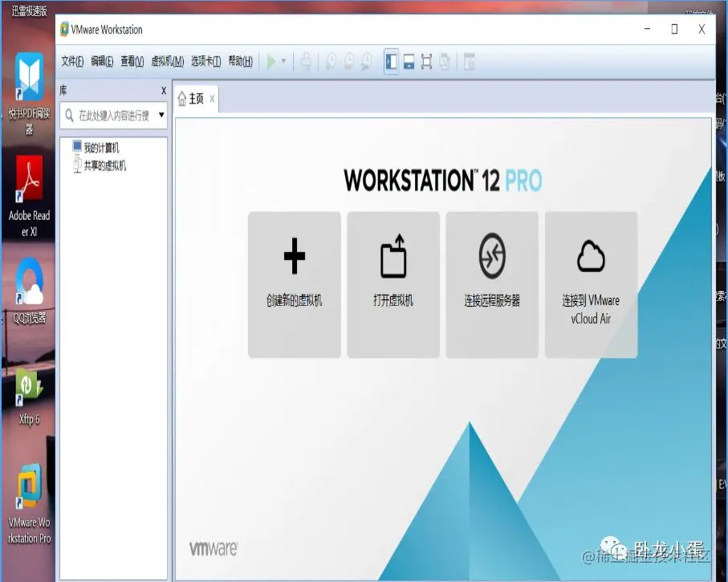Open the 查看(V) menu
This screenshot has width=728, height=582.
[x=132, y=61]
